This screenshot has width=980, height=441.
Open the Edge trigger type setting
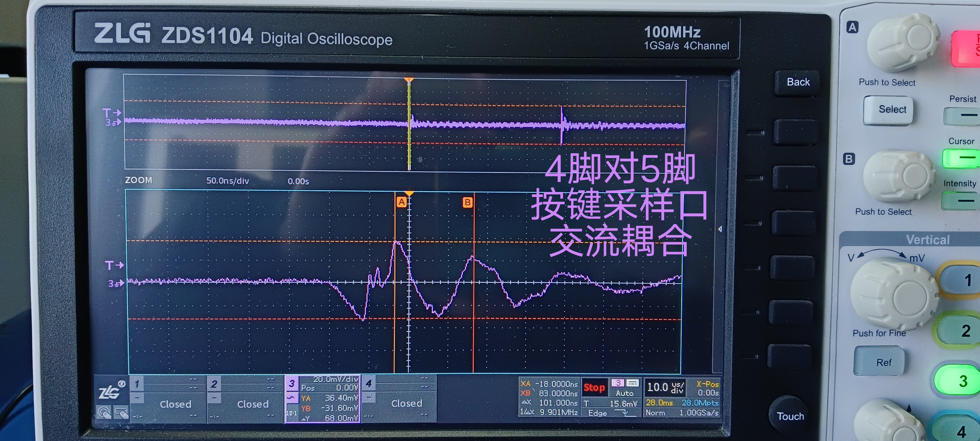(x=598, y=413)
